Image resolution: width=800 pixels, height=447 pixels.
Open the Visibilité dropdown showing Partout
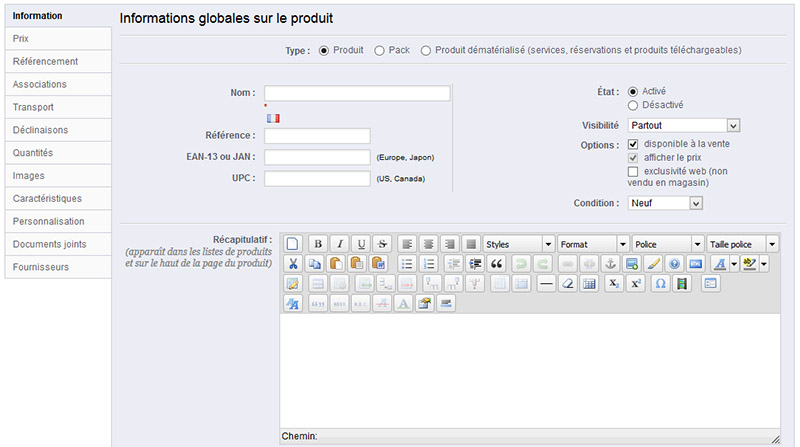click(684, 126)
